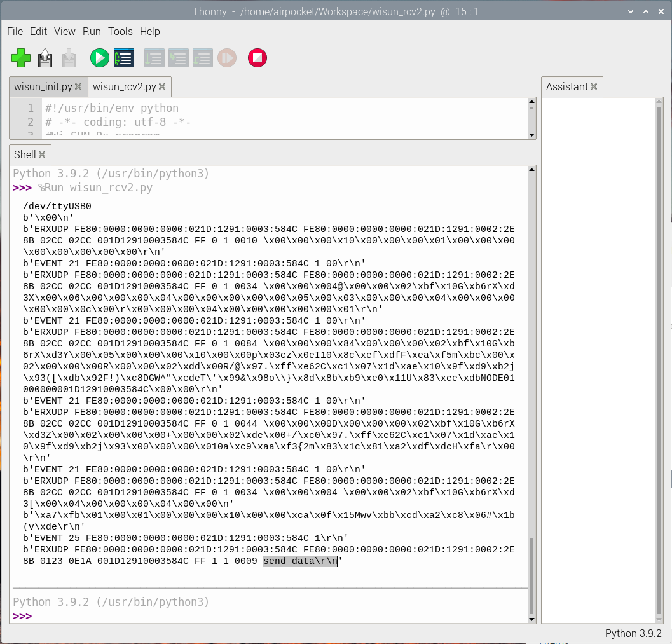Start debugging the current script

123,58
